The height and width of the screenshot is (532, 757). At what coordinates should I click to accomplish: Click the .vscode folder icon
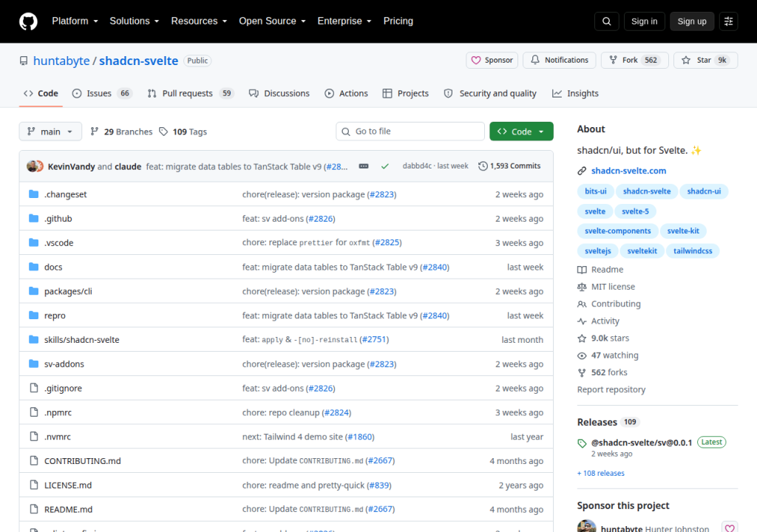34,242
